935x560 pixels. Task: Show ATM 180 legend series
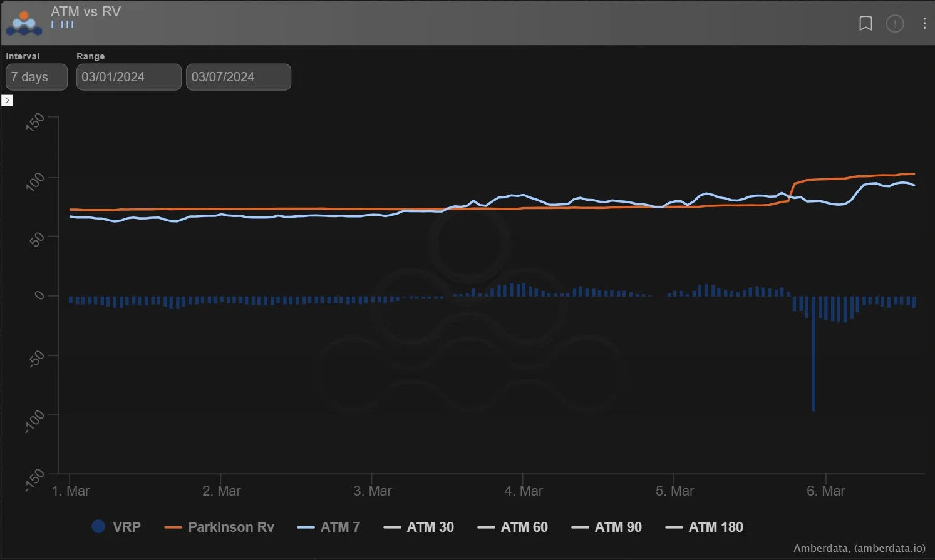pos(704,527)
